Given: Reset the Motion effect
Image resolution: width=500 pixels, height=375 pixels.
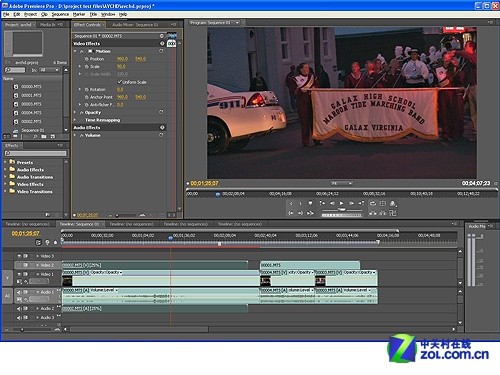Looking at the screenshot, I should [x=161, y=51].
